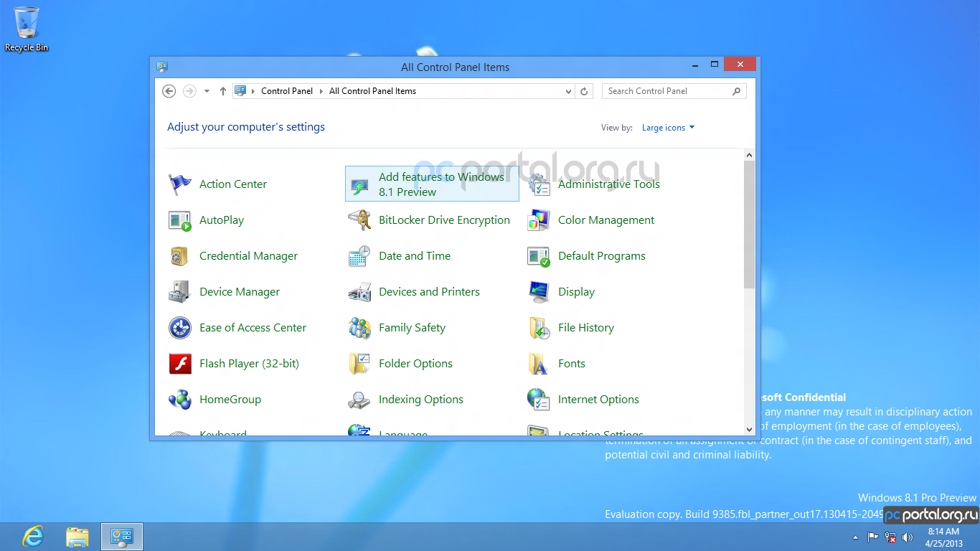Viewport: 980px width, 551px height.
Task: Open BitLocker Drive Encryption icon
Action: point(359,220)
